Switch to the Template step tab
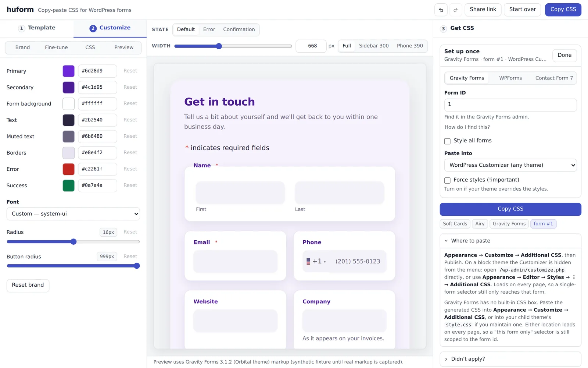The image size is (588, 368). 37,28
